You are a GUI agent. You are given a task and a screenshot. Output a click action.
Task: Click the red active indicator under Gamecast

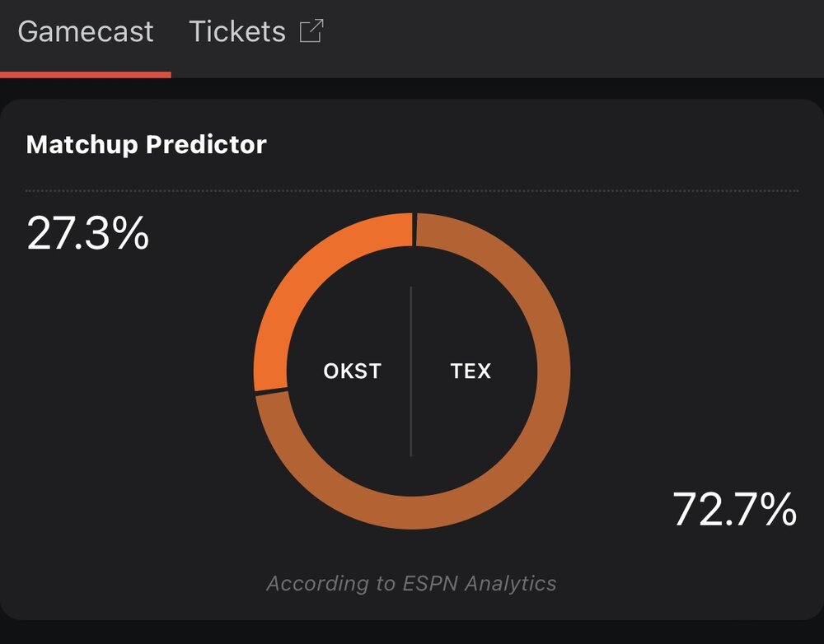(x=86, y=74)
